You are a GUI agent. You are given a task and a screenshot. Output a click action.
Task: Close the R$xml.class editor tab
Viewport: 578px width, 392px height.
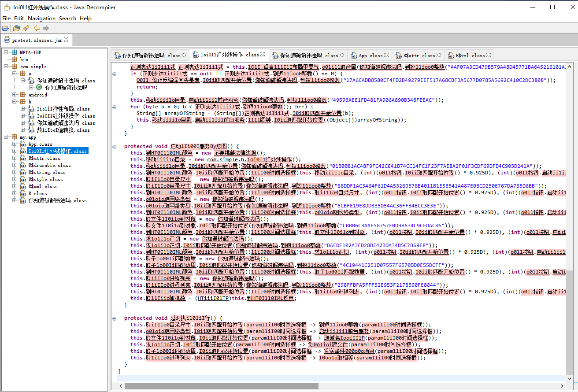(489, 55)
